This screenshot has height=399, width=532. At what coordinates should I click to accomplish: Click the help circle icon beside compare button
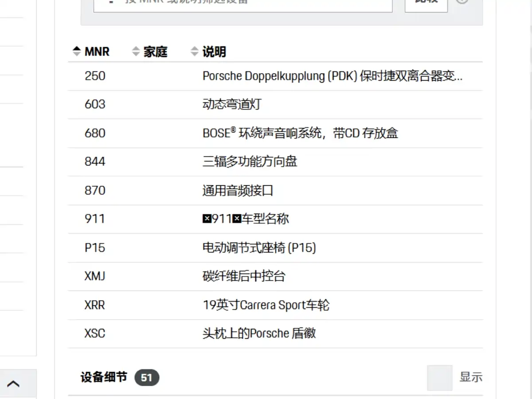462,1
